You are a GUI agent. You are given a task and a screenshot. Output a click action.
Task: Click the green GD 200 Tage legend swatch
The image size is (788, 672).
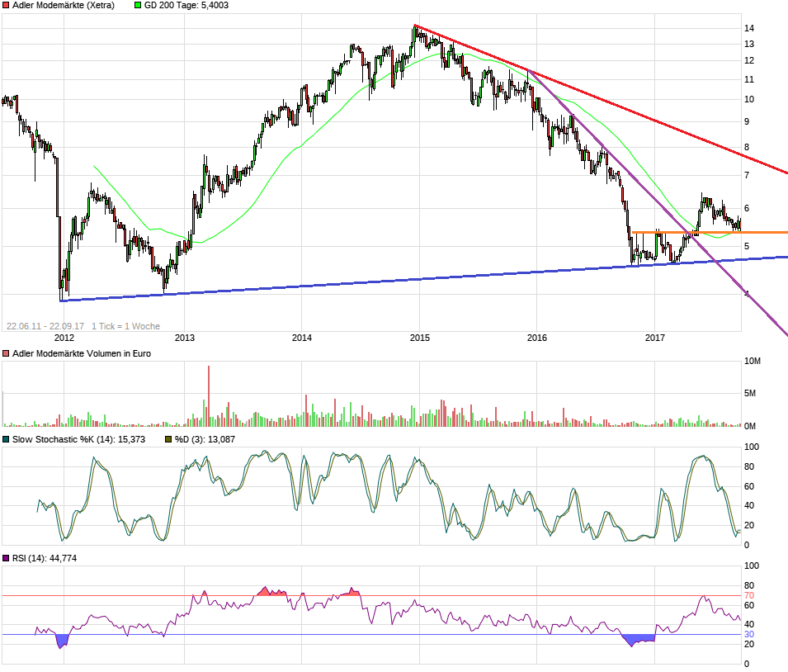138,5
